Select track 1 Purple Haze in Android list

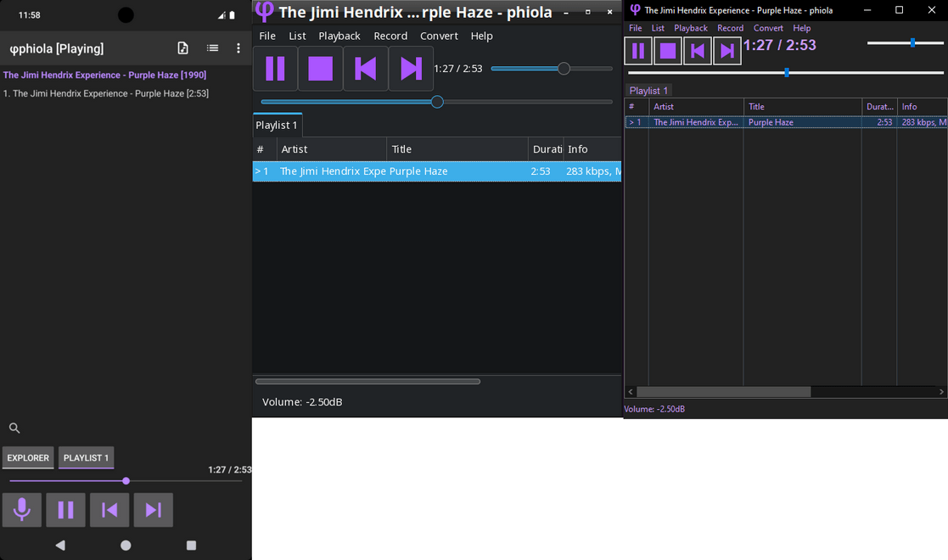[x=106, y=93]
